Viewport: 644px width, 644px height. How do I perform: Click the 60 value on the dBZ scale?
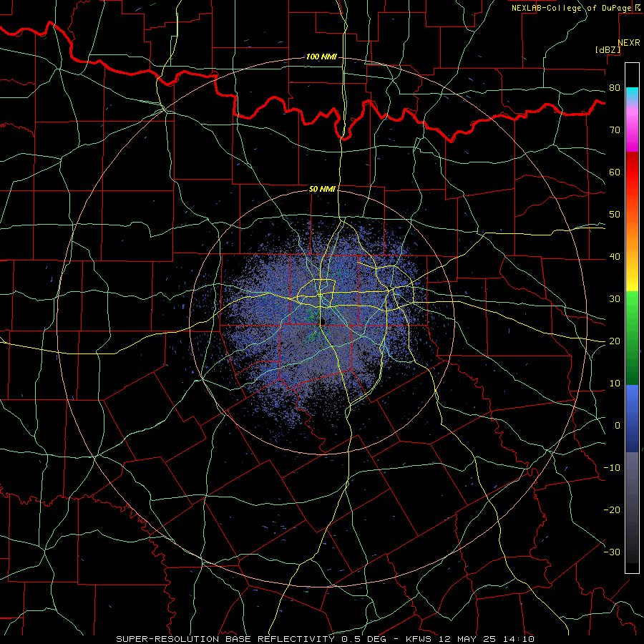coord(615,172)
